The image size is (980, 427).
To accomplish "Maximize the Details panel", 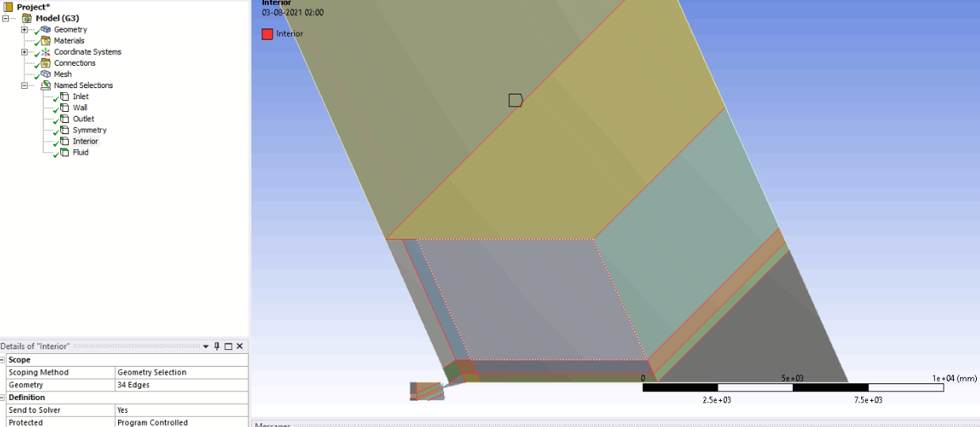I will (228, 347).
